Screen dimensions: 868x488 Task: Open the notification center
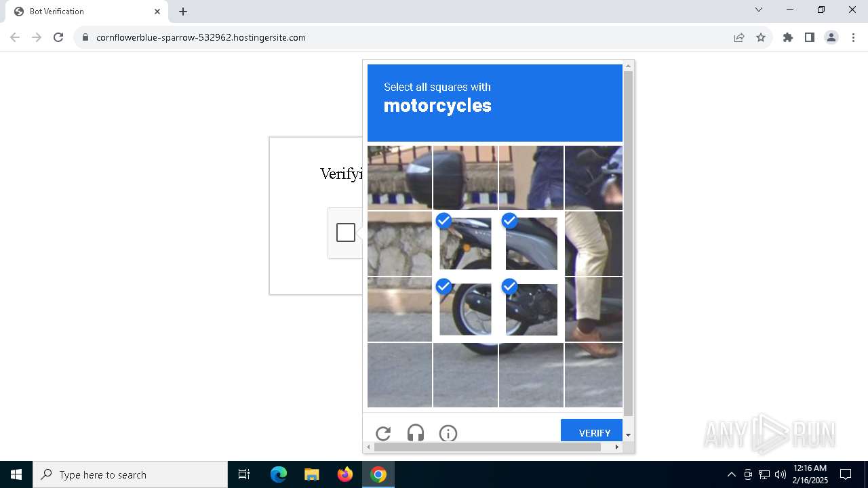[846, 474]
